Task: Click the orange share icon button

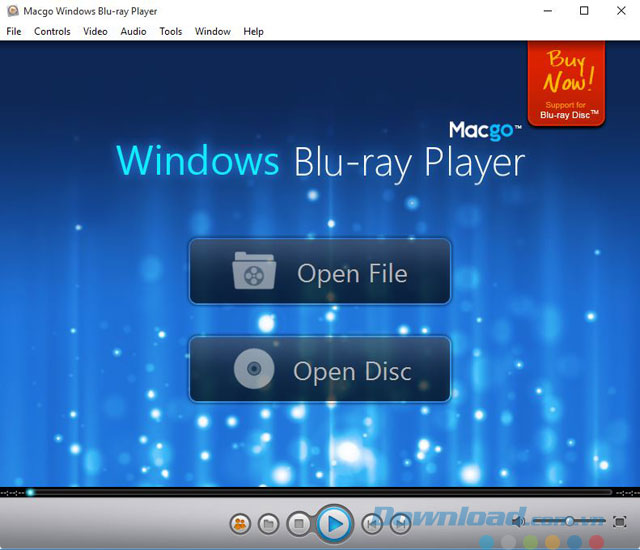Action: (x=240, y=523)
